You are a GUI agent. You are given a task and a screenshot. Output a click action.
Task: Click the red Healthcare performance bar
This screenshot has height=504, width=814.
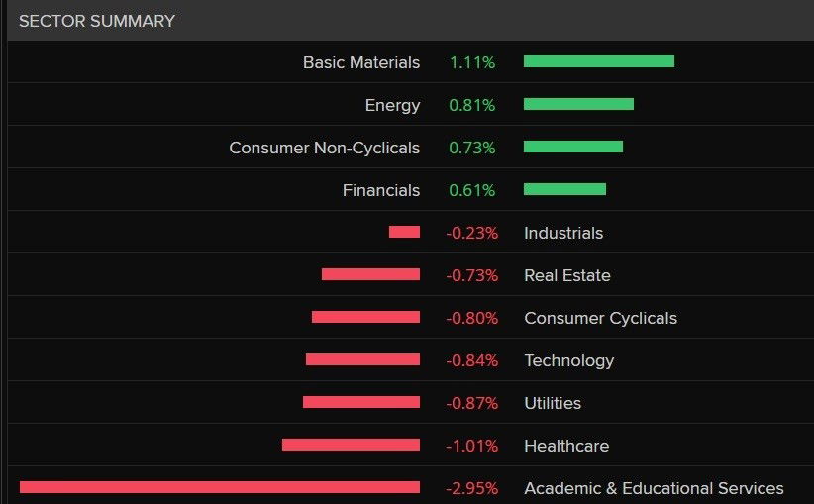[x=351, y=445]
